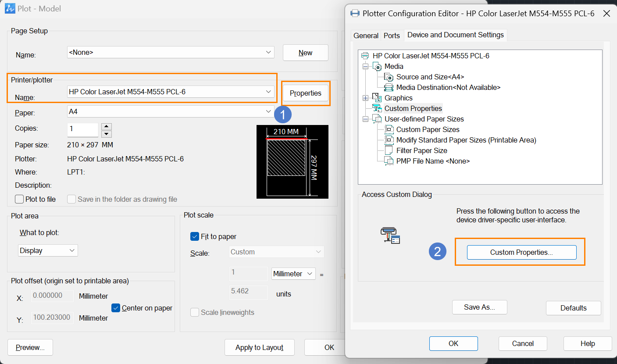
Task: Click the Y offset field 100.203000
Action: click(52, 318)
